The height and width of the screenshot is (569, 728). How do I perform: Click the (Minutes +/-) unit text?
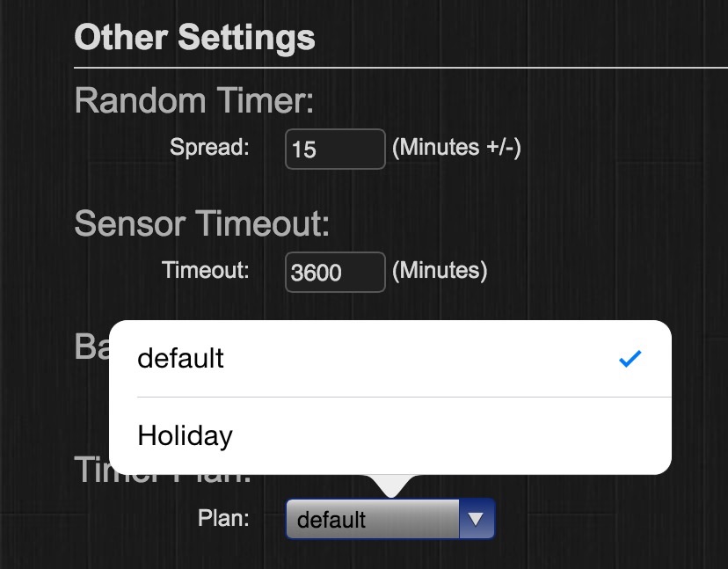pos(456,148)
